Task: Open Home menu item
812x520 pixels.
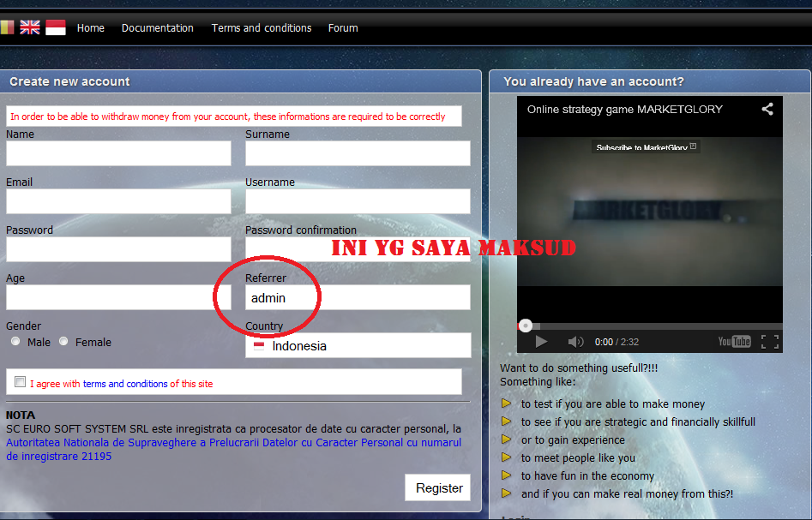Action: click(x=91, y=28)
